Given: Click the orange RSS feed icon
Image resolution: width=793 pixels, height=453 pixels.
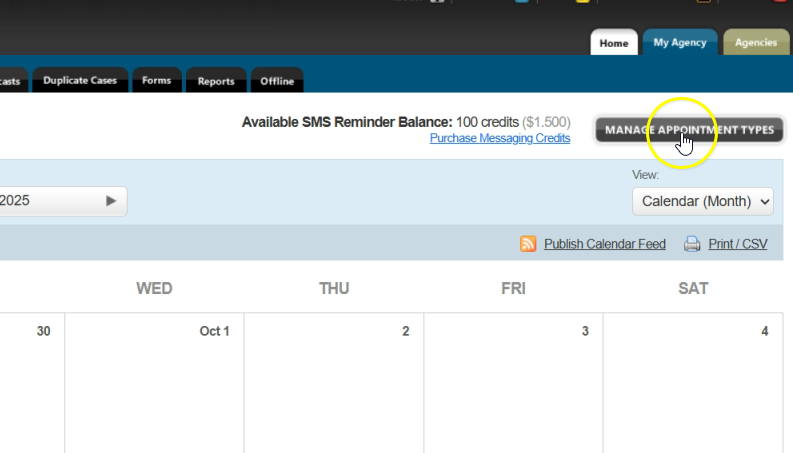Looking at the screenshot, I should [528, 244].
